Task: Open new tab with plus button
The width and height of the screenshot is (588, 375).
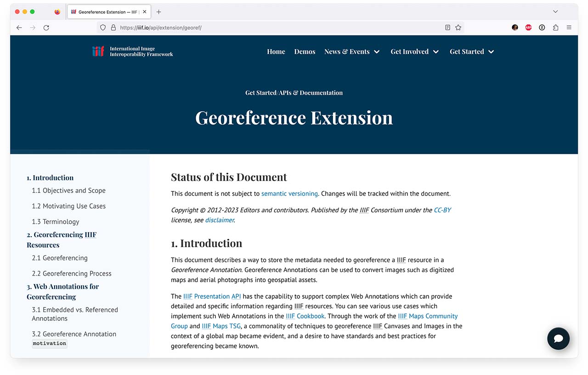Action: 158,12
